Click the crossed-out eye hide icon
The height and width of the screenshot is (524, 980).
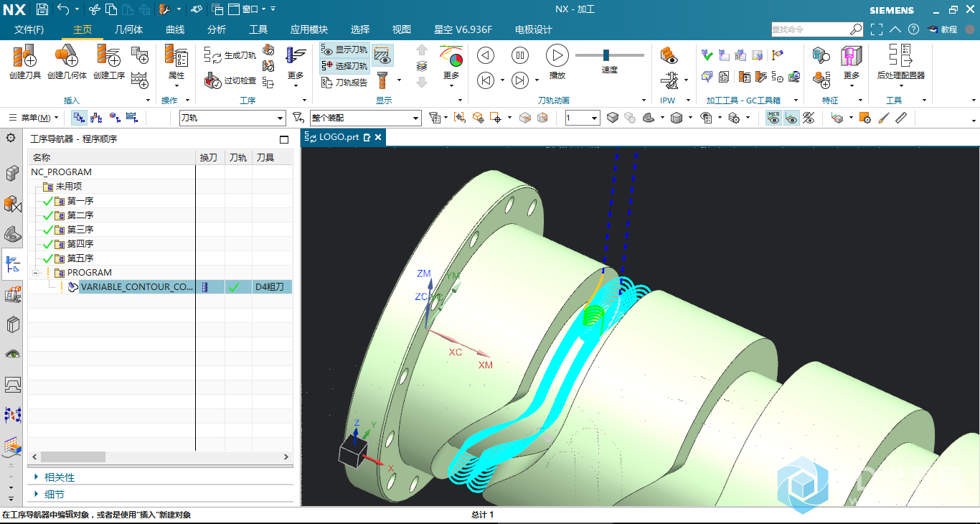pyautogui.click(x=809, y=118)
